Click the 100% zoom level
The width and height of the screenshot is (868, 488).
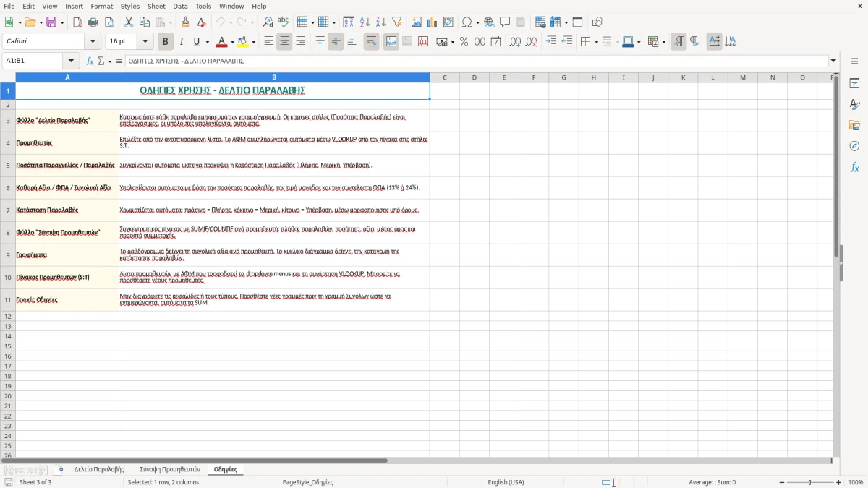click(856, 482)
